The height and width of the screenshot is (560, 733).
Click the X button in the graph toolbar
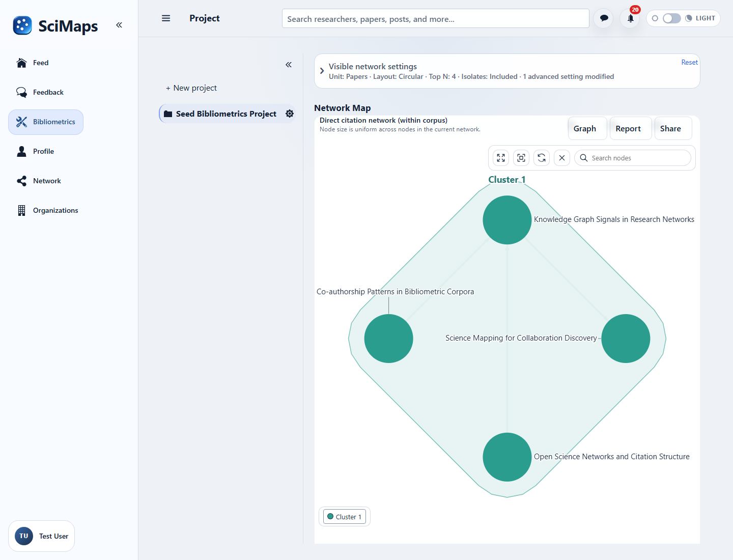click(x=562, y=158)
